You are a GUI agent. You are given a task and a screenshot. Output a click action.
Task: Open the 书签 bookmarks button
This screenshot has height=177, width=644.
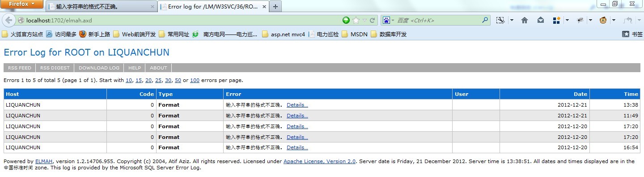[x=632, y=34]
